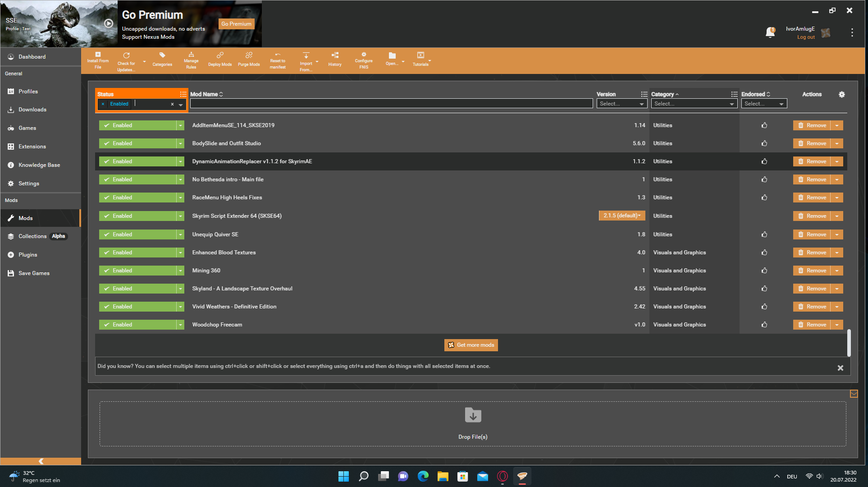
Task: Open the Category filter Select dropdown
Action: pos(694,104)
